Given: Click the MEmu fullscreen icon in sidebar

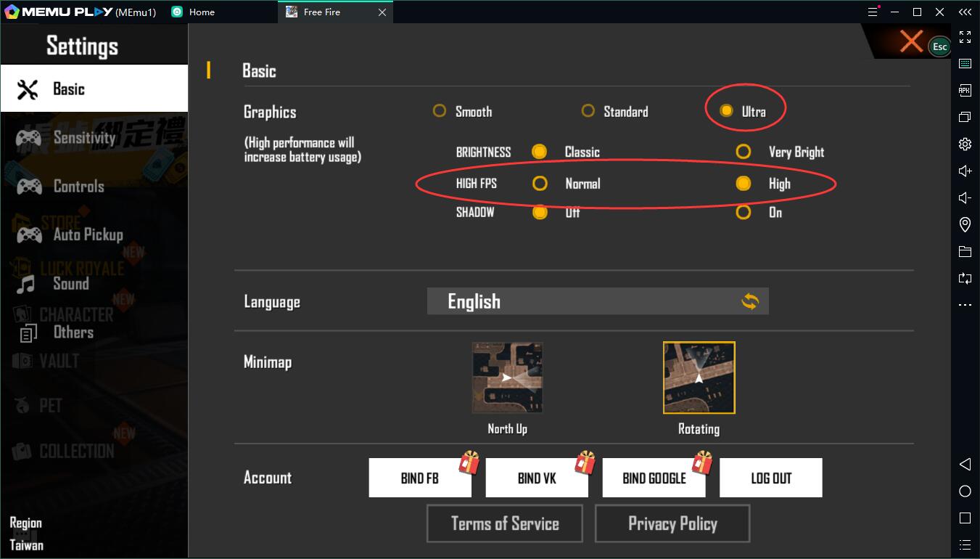Looking at the screenshot, I should [x=965, y=37].
